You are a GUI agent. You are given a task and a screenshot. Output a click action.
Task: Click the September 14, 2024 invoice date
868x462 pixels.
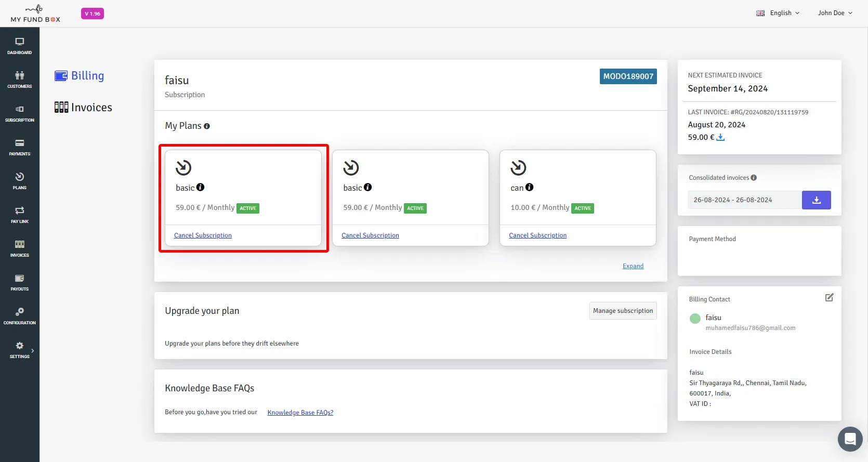(x=728, y=88)
